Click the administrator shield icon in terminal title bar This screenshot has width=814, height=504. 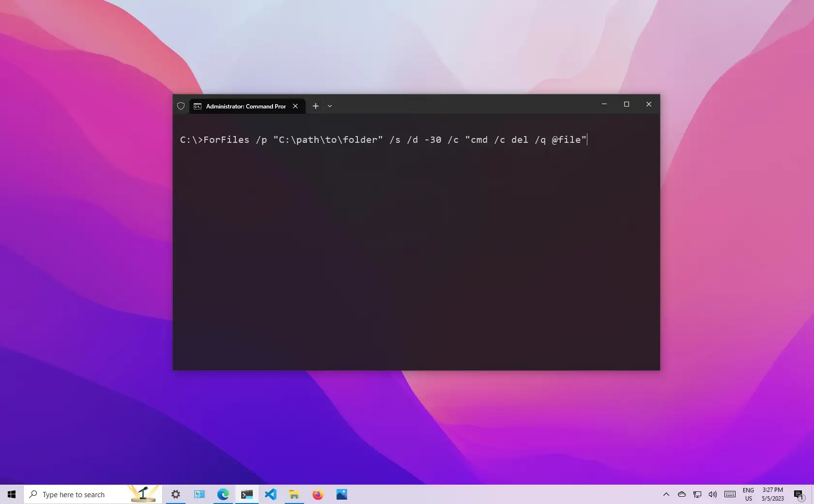point(181,106)
